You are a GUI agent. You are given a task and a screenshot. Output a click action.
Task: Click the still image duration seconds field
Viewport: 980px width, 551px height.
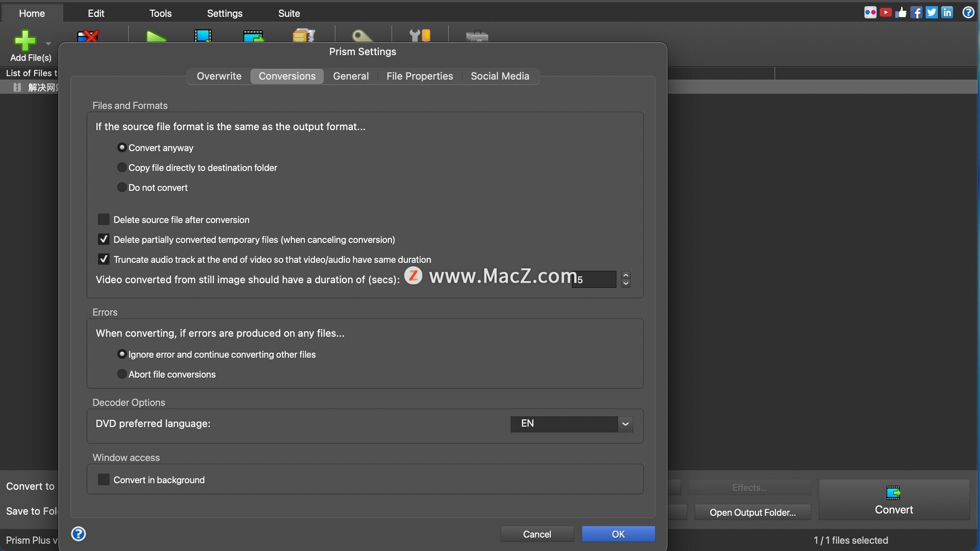click(x=594, y=280)
